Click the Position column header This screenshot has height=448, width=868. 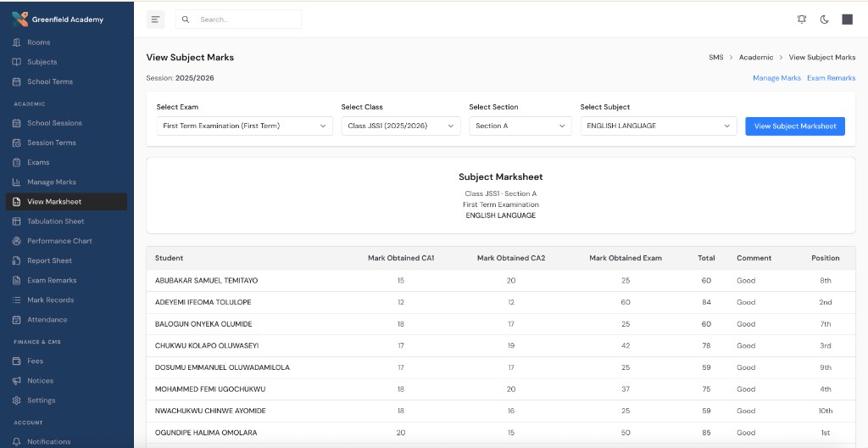point(826,258)
